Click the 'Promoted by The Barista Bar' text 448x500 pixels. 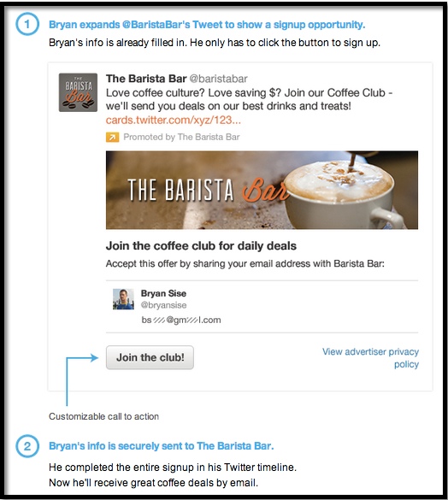(x=181, y=137)
